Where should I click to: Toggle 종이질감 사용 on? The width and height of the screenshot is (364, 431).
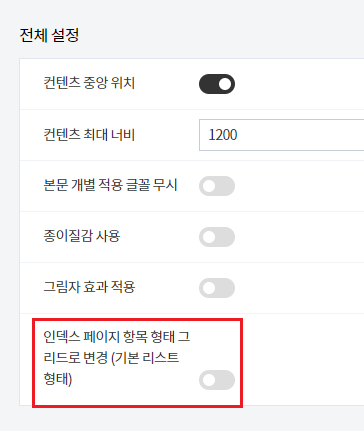[217, 237]
